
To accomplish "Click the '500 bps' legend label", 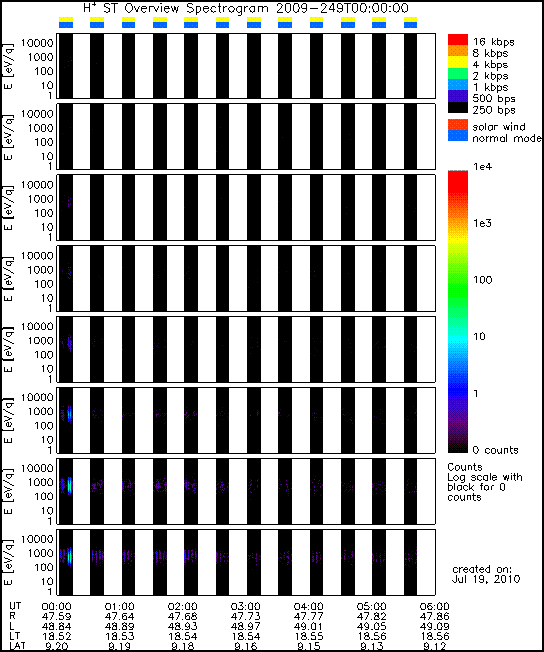I will pyautogui.click(x=494, y=99).
